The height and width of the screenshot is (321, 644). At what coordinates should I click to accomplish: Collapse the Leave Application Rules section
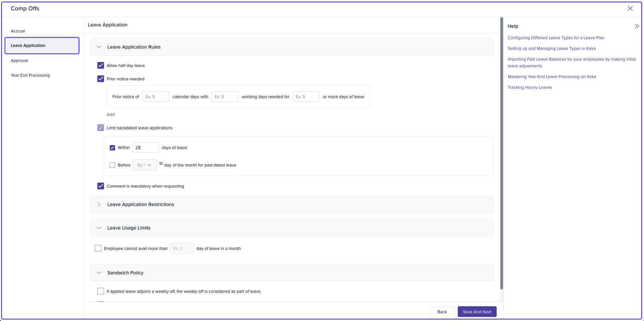coord(99,47)
